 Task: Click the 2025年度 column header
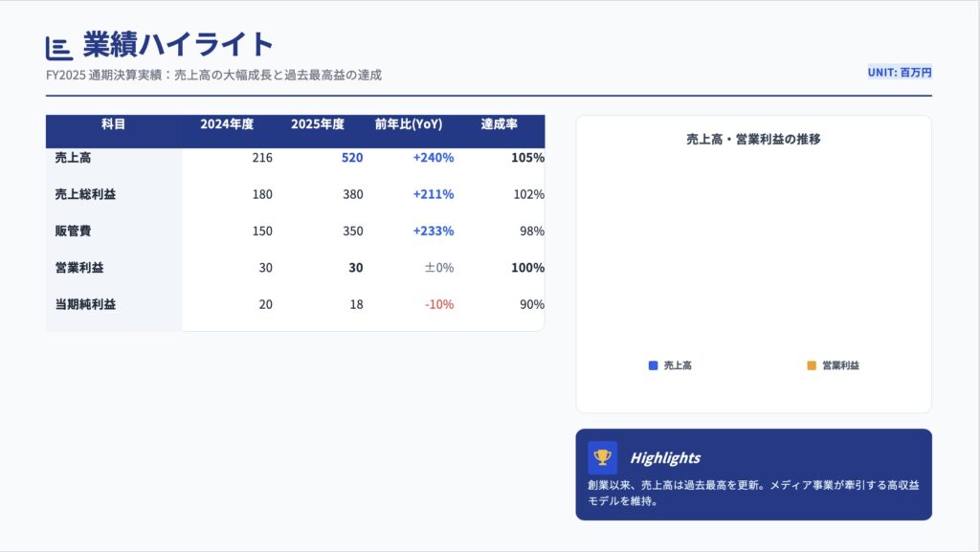pos(318,124)
